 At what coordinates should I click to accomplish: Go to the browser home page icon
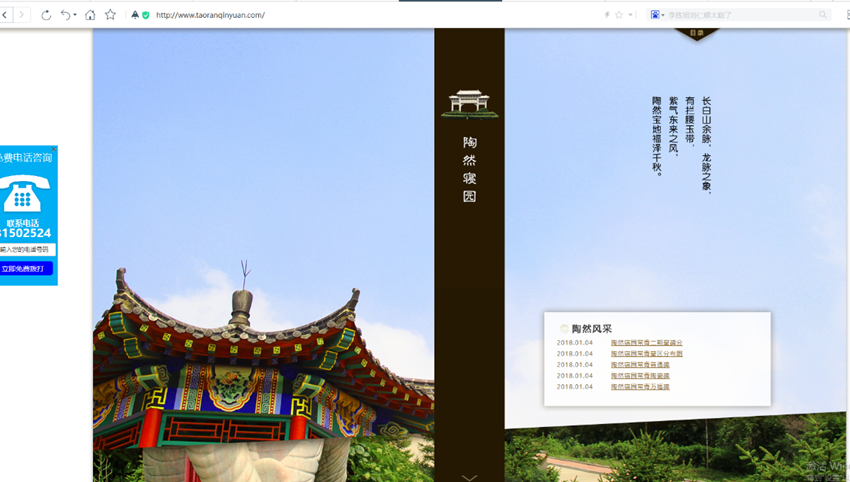pos(90,15)
